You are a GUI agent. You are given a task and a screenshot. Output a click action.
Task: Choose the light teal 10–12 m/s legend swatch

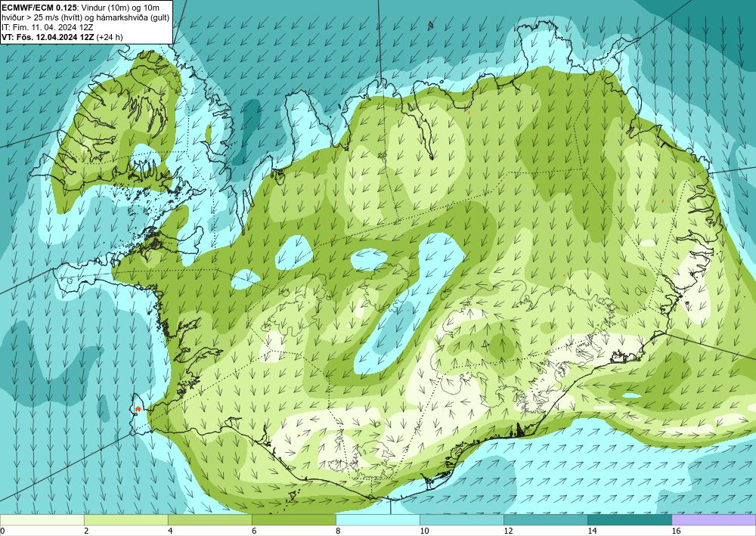(461, 520)
